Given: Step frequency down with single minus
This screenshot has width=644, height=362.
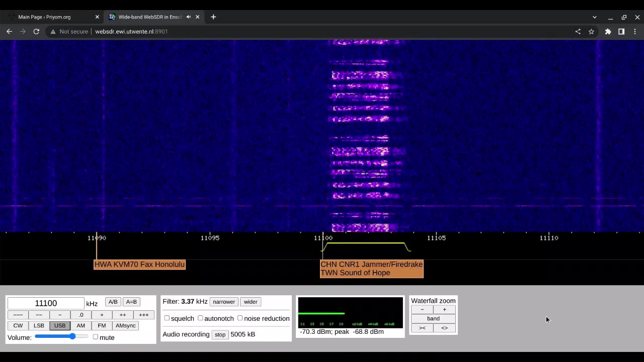Looking at the screenshot, I should point(60,315).
